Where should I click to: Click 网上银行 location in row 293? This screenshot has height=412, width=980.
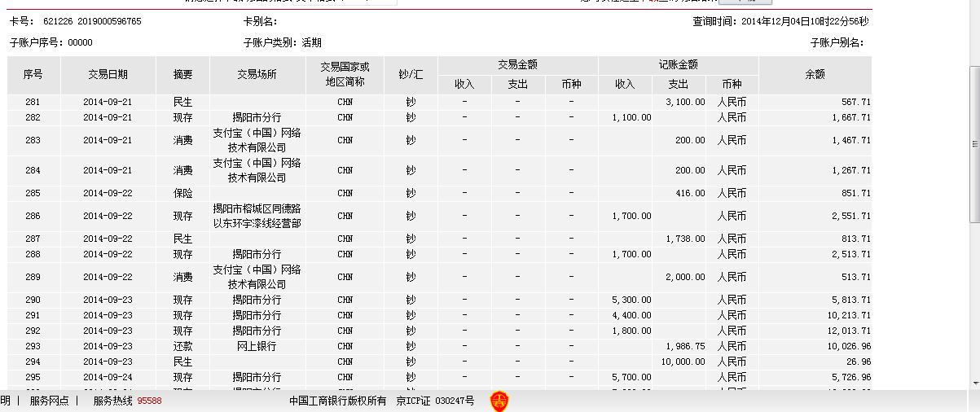pos(257,346)
